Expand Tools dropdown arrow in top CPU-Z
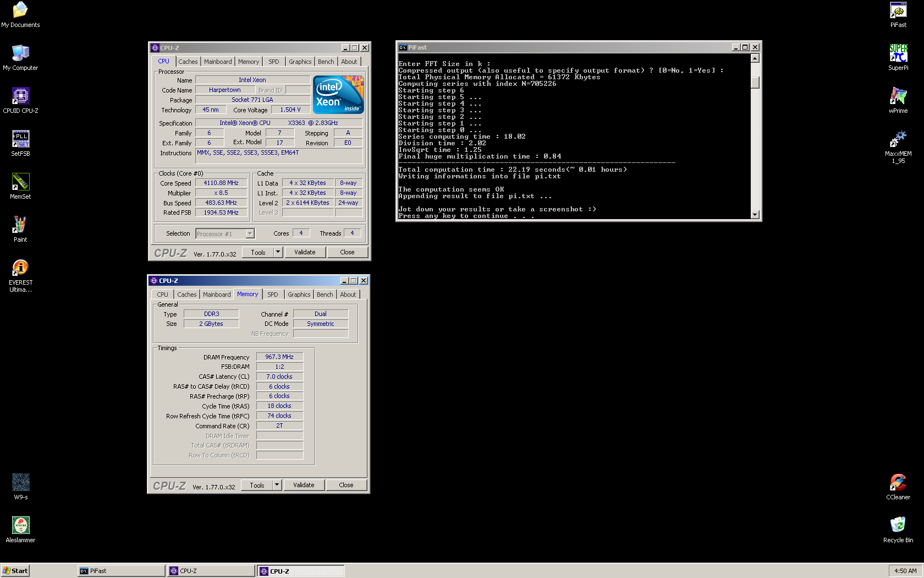 point(278,252)
